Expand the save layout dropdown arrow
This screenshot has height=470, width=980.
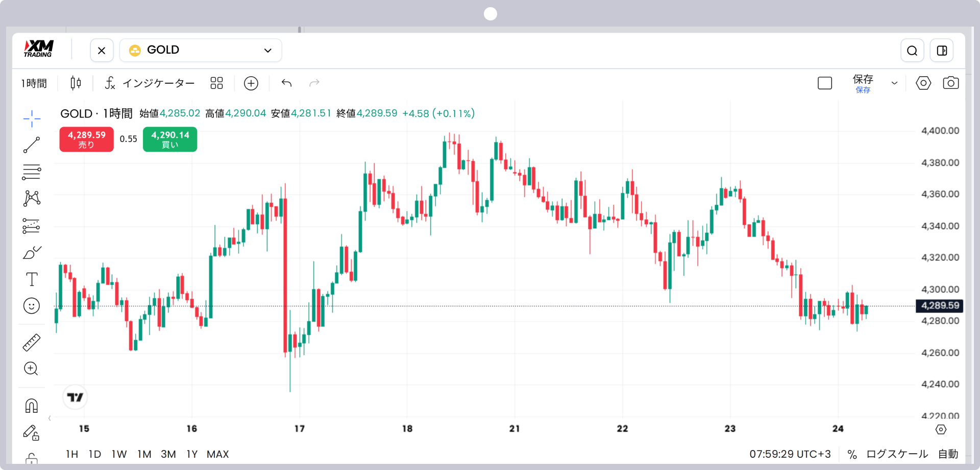pos(894,83)
